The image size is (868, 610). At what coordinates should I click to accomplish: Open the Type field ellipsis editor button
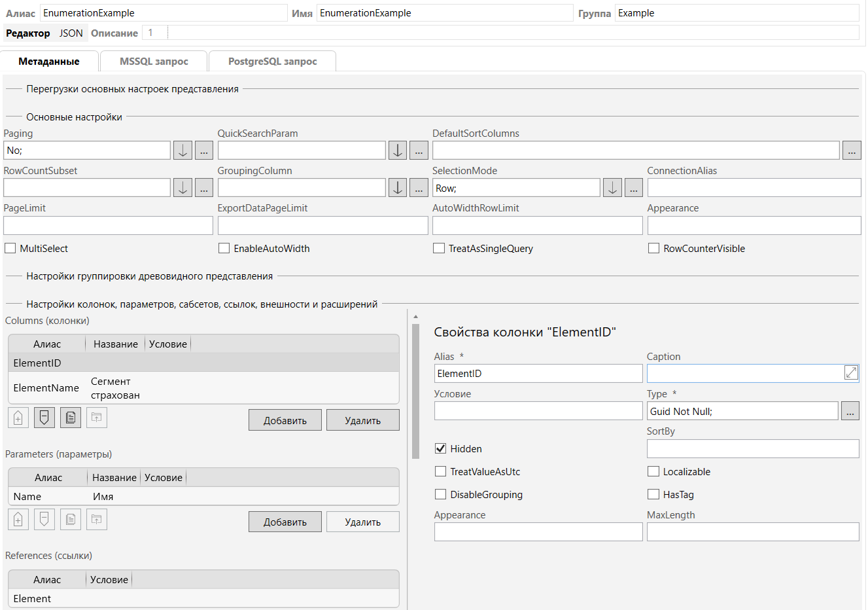click(850, 411)
